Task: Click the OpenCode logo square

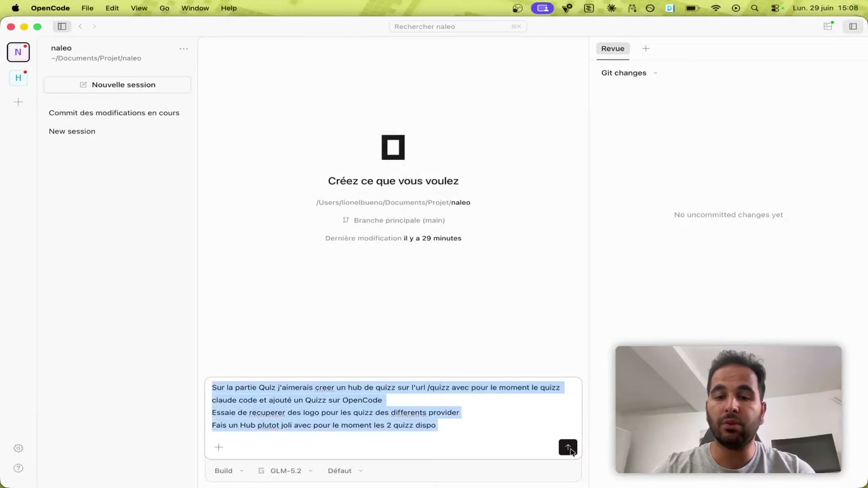Action: click(x=393, y=148)
